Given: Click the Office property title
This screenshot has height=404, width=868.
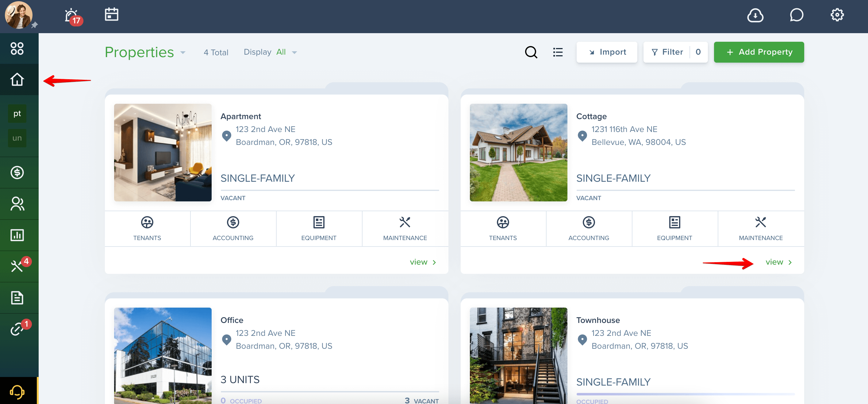Looking at the screenshot, I should (232, 320).
